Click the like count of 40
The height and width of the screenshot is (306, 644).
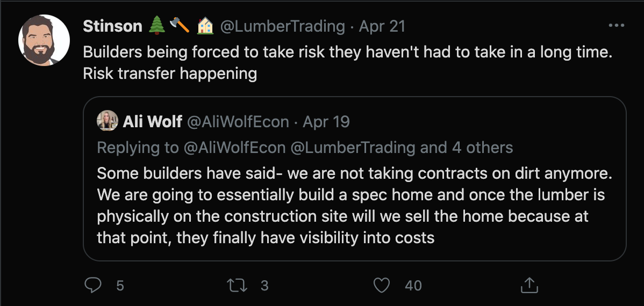(x=413, y=286)
